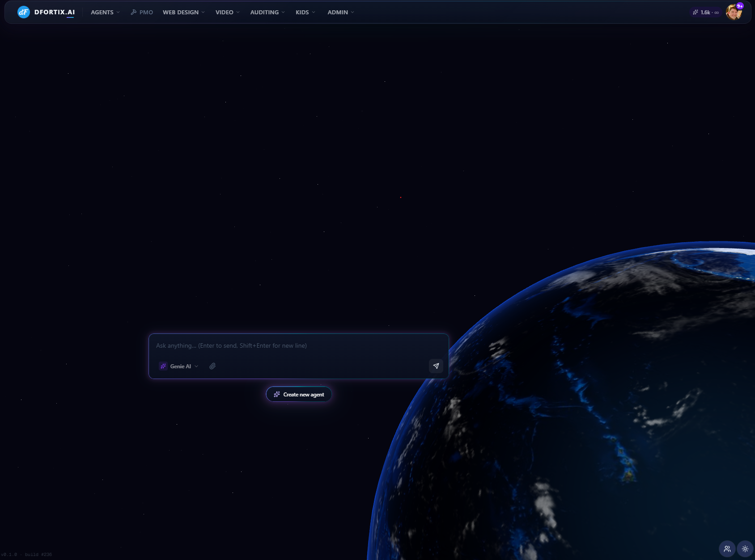Expand the KIDS menu
This screenshot has height=560, width=755.
click(305, 12)
